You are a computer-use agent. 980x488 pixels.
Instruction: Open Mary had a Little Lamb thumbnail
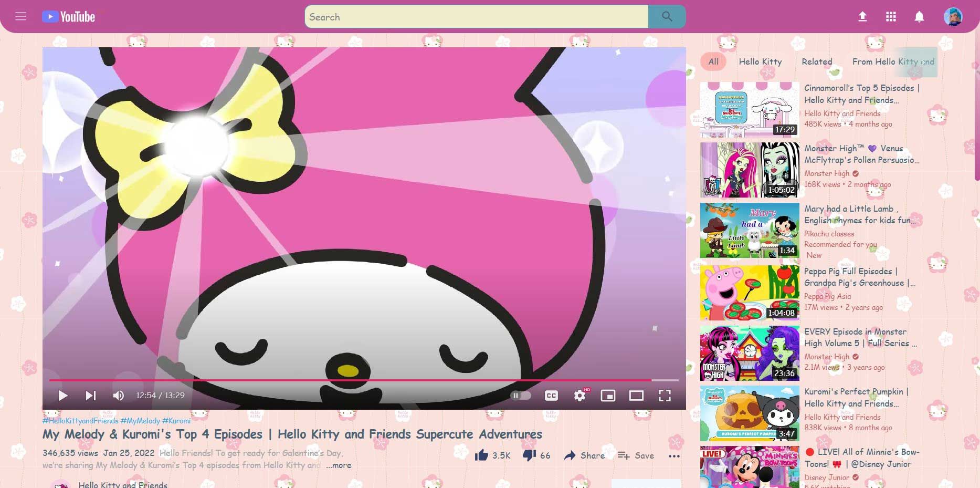point(750,230)
